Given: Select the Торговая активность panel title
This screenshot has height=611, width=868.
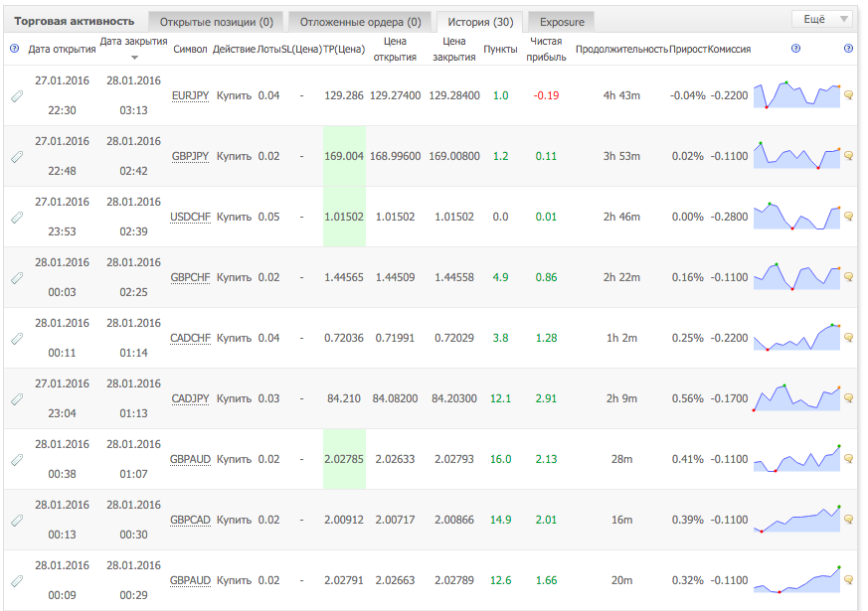Looking at the screenshot, I should 75,21.
